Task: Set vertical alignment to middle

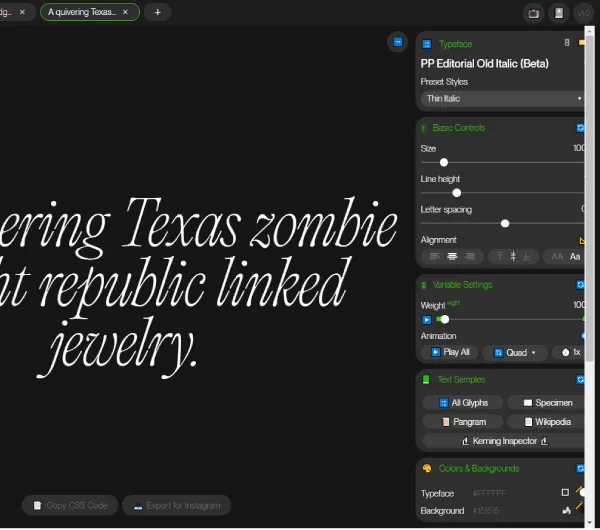Action: point(513,256)
